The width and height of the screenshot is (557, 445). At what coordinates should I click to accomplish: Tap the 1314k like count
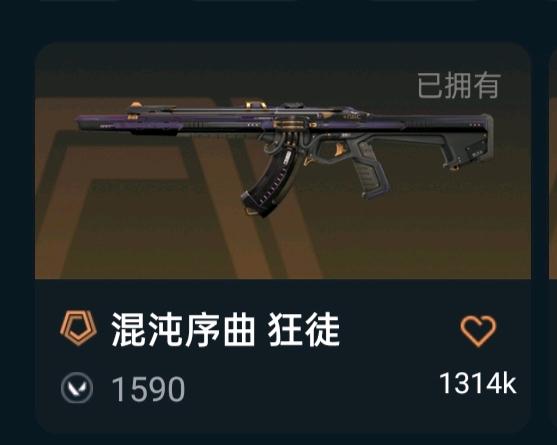[478, 383]
